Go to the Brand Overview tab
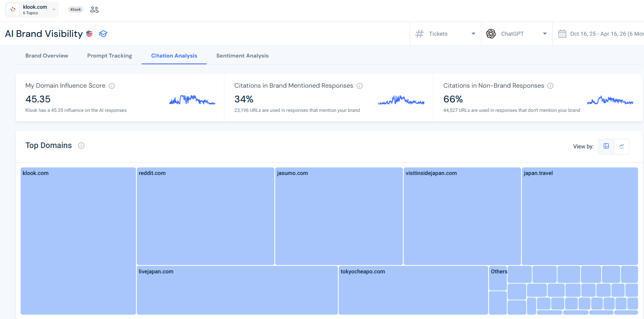This screenshot has height=319, width=644. click(47, 56)
